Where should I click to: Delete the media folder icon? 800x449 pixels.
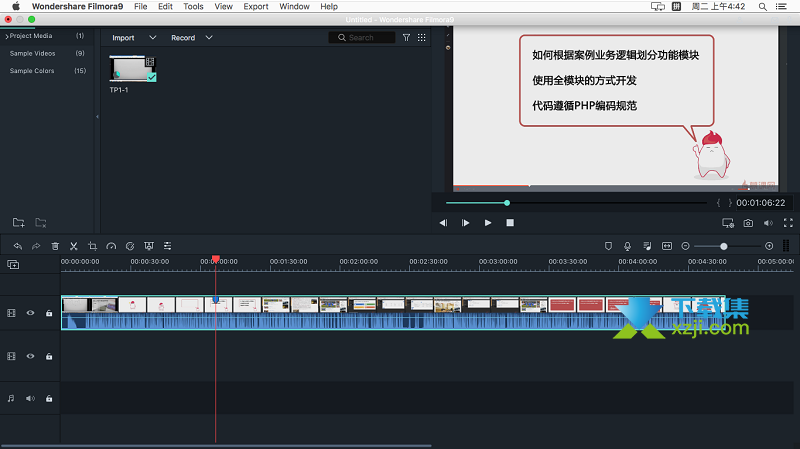(x=41, y=222)
